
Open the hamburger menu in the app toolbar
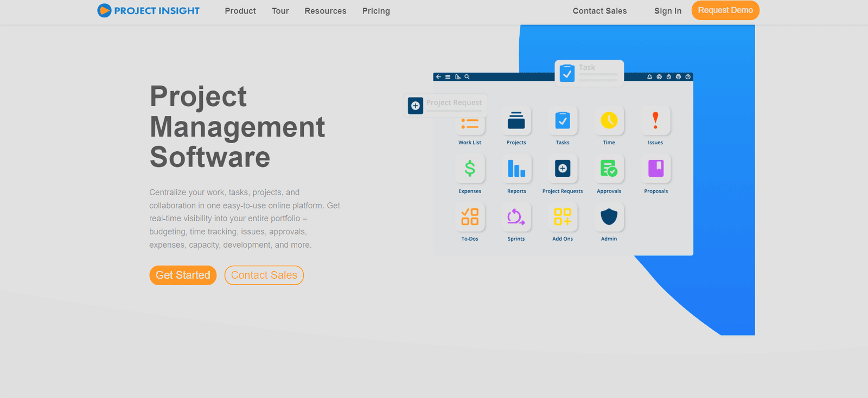tap(448, 77)
